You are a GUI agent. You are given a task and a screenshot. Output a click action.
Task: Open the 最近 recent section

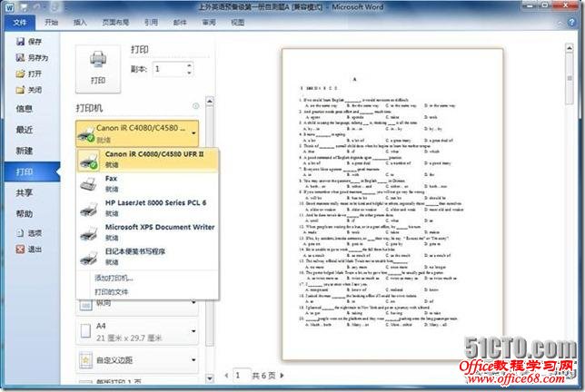25,130
